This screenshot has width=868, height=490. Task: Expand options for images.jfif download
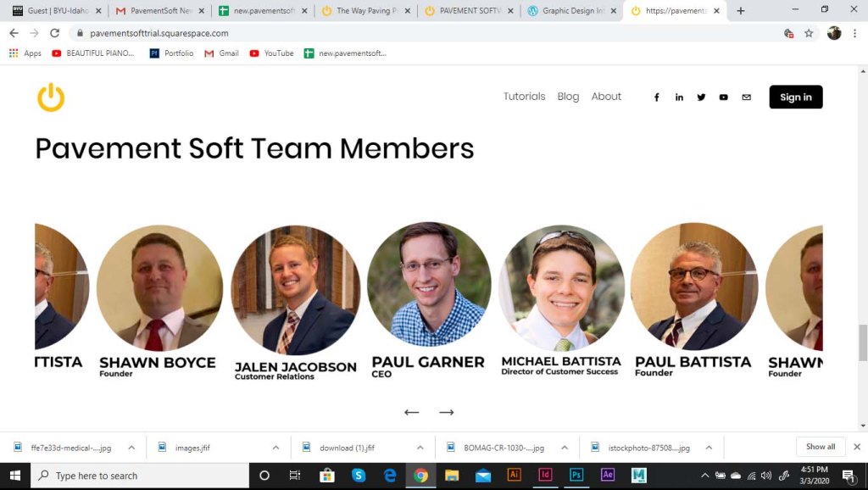[x=275, y=448]
